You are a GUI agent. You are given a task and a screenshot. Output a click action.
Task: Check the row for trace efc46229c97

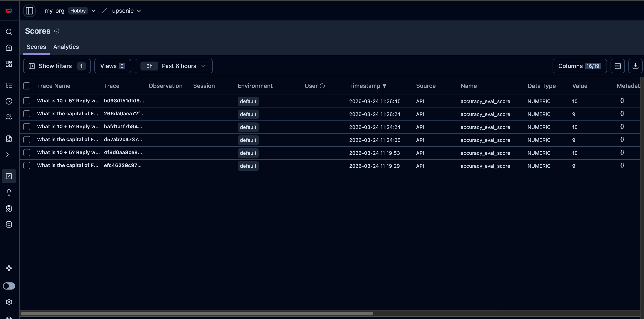coord(27,166)
